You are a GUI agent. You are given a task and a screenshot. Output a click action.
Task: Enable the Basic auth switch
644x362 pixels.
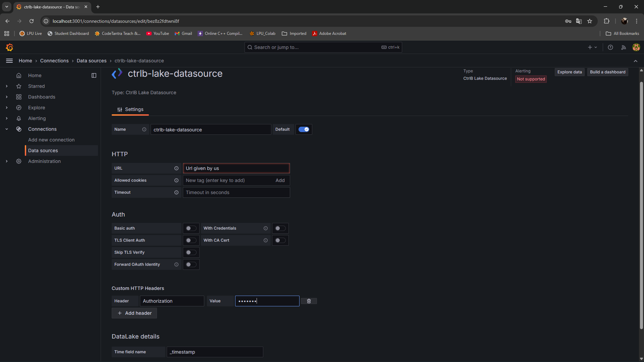[191, 228]
